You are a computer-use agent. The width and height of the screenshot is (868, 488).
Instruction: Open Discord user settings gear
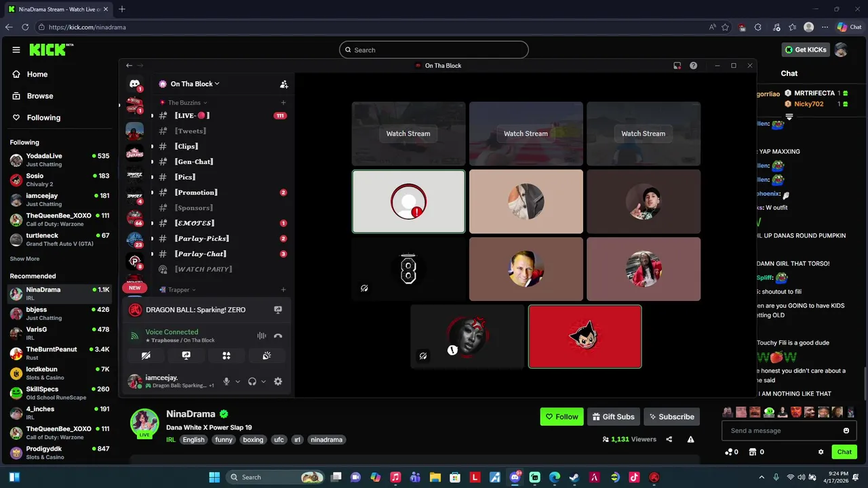click(278, 382)
